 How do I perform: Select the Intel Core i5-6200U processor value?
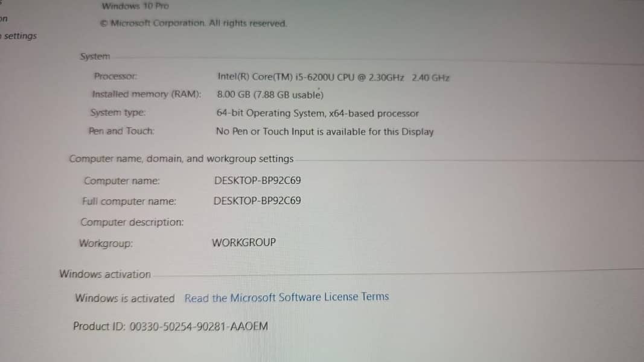point(333,77)
